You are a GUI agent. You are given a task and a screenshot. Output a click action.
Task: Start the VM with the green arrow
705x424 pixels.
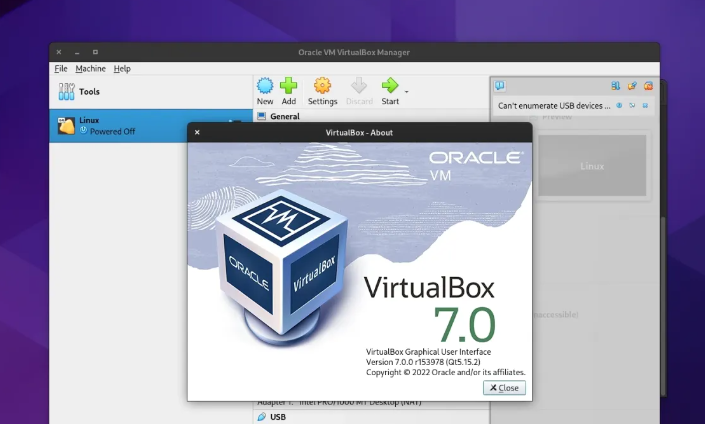tap(390, 85)
